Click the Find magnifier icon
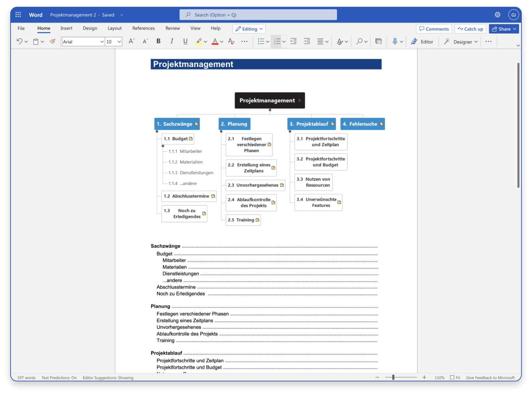 pyautogui.click(x=359, y=42)
